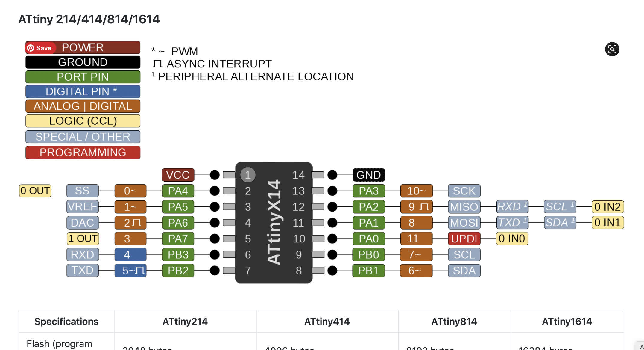The image size is (644, 350).
Task: Click the DIGITAL PIN legend indicator
Action: 83,91
